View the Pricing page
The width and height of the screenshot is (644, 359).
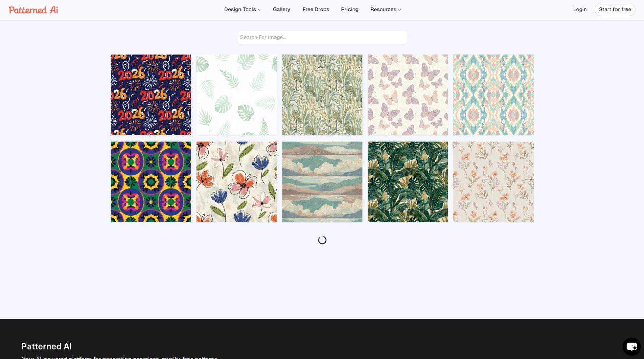pyautogui.click(x=350, y=9)
